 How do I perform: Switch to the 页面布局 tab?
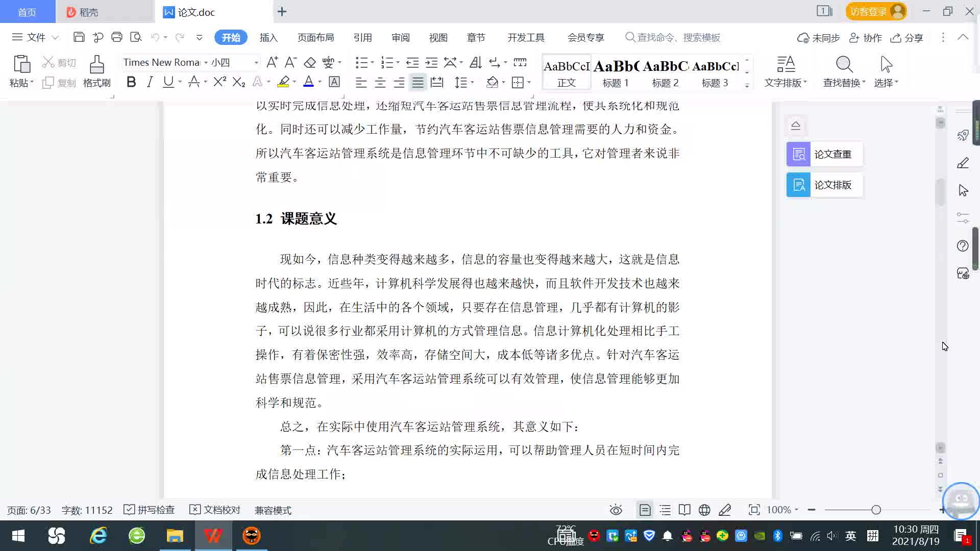[x=315, y=37]
